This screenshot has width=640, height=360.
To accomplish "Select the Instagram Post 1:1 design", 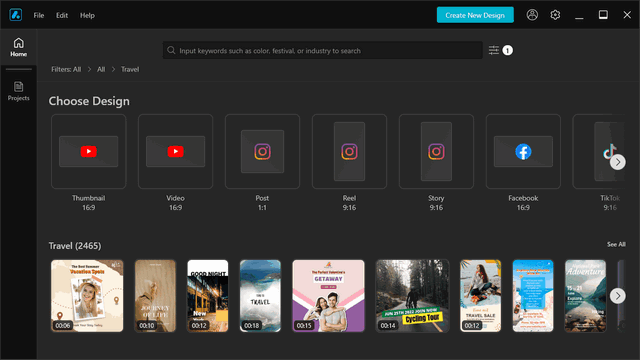I will coord(262,151).
